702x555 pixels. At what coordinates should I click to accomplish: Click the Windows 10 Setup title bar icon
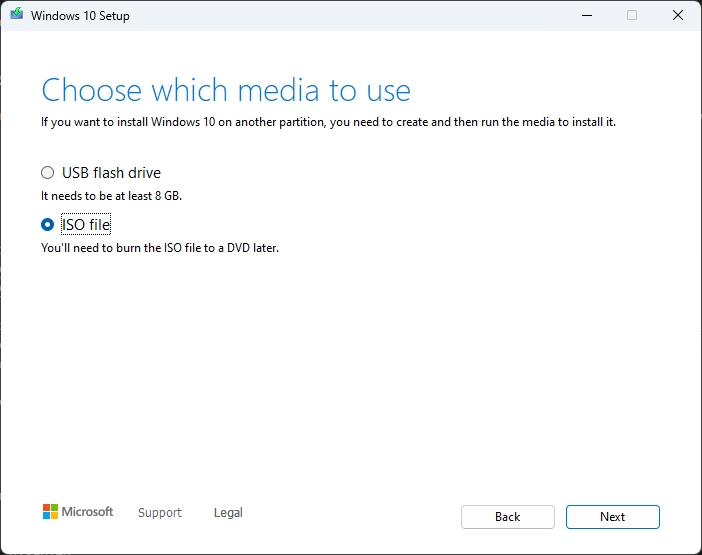pos(16,16)
